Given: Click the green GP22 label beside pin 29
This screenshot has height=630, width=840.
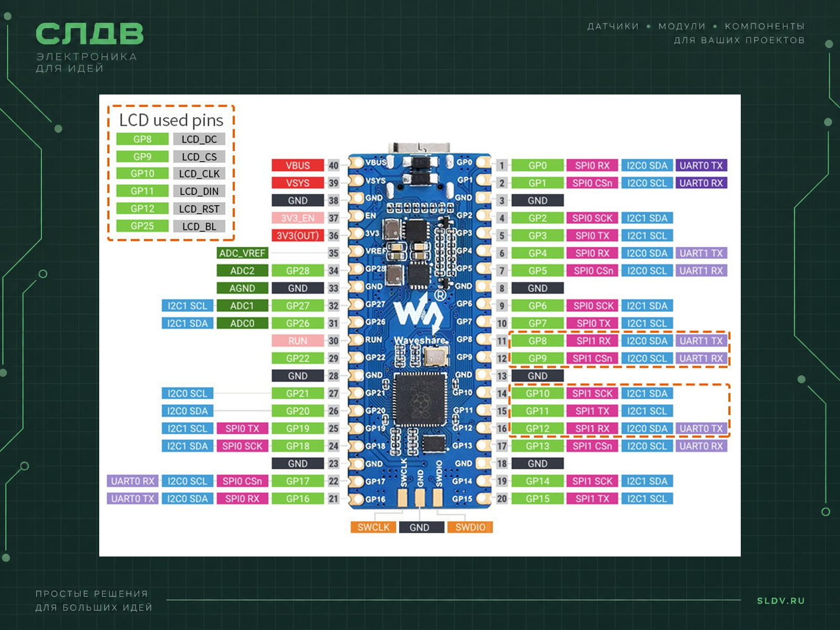Looking at the screenshot, I should 298,358.
